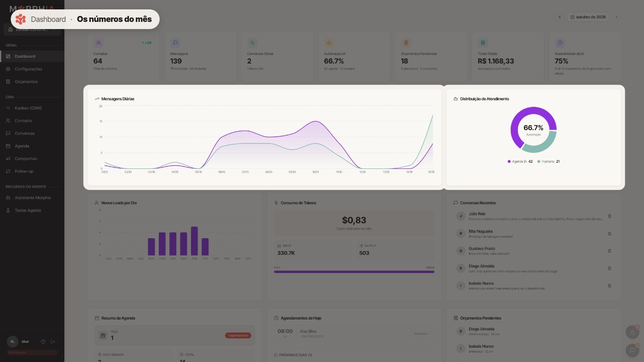Open Testar Agente in the sidebar
The width and height of the screenshot is (644, 362).
click(x=32, y=210)
